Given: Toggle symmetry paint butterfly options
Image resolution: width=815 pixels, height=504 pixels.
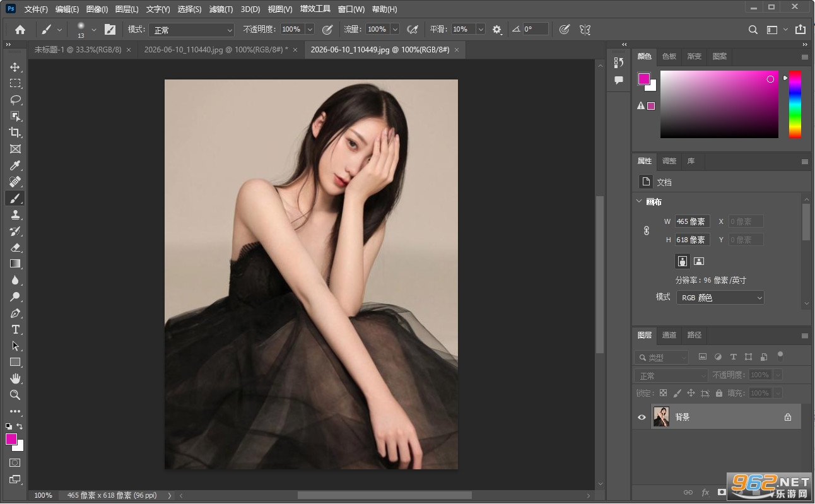Looking at the screenshot, I should click(585, 29).
